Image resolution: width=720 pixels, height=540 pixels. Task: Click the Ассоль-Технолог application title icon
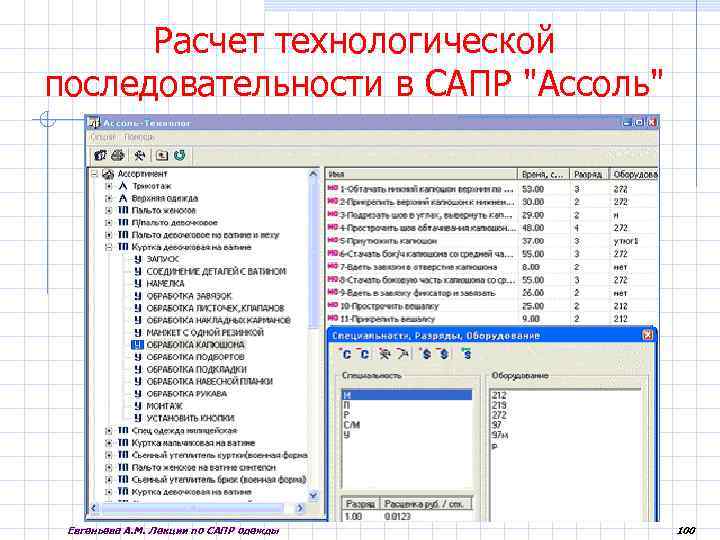coord(94,123)
